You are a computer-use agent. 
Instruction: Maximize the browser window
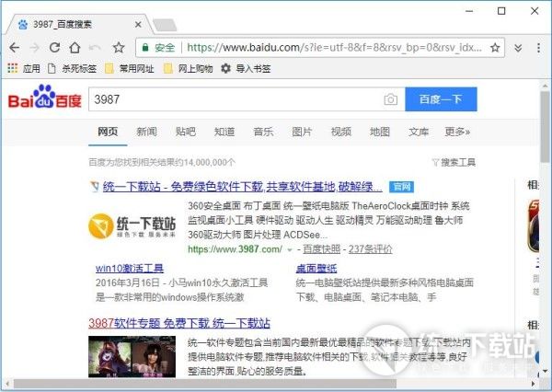click(x=501, y=11)
